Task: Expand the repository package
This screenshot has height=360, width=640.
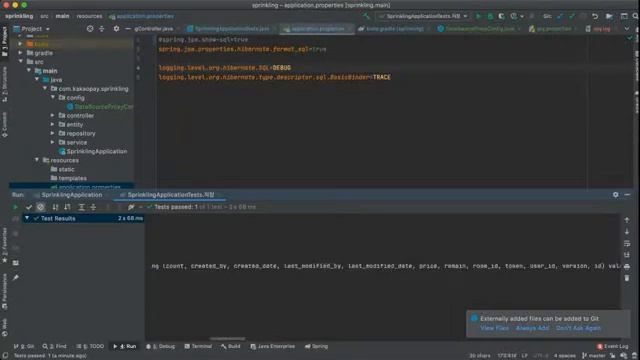Action: pos(53,133)
